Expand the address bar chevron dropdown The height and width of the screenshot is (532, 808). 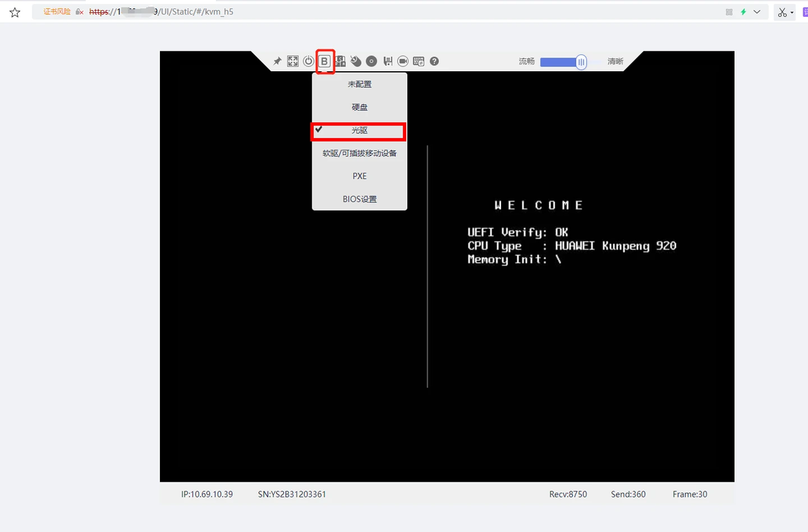tap(756, 12)
